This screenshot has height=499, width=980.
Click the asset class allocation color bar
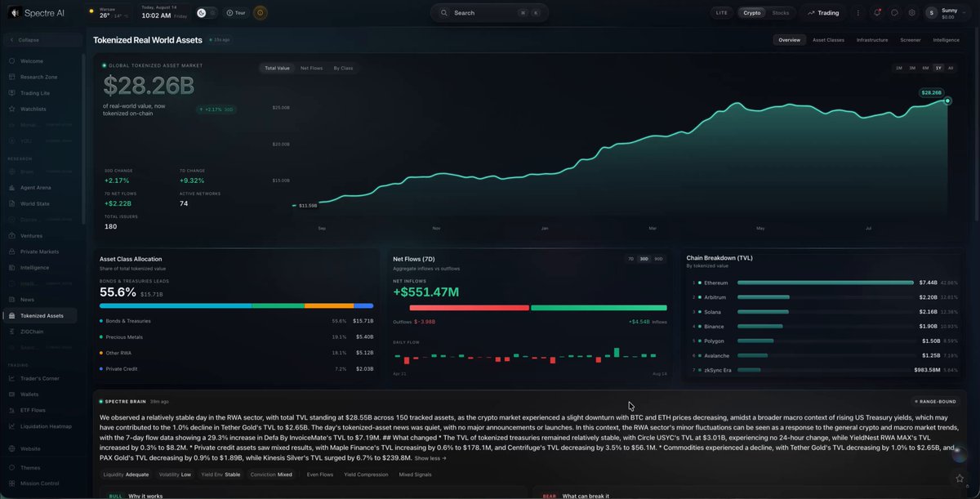236,305
